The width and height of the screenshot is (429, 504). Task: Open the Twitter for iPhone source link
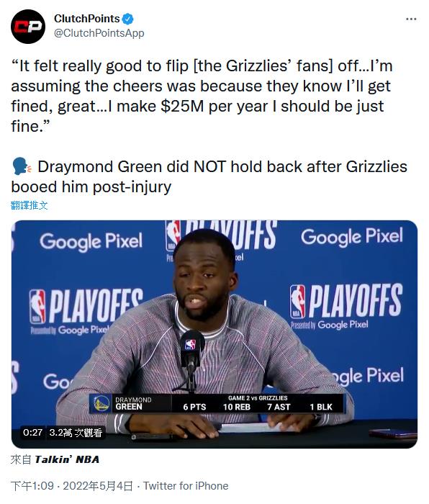click(186, 486)
